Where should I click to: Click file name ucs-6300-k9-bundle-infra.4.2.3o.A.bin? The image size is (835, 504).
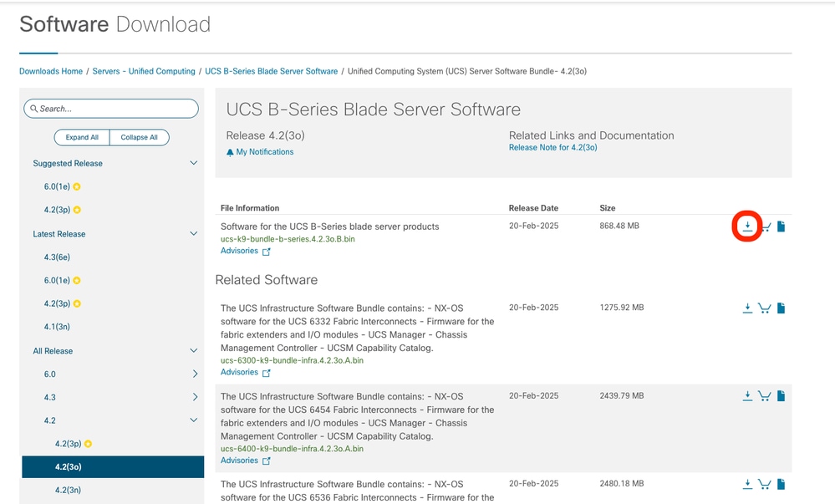tap(292, 361)
